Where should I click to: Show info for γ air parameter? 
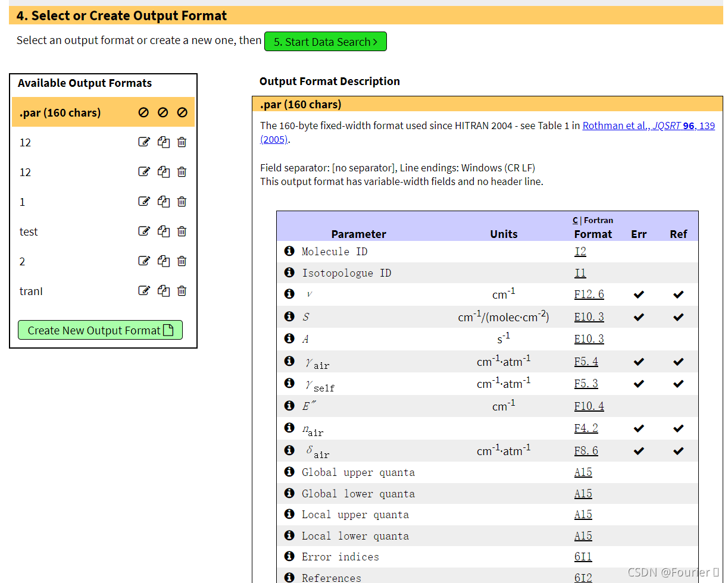[289, 361]
